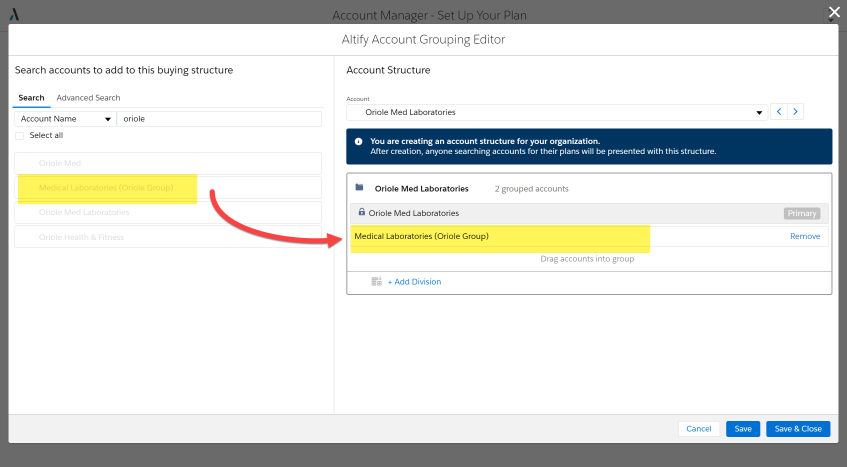Screen dimensions: 847x467
Task: Open the Account Name filter dropdown
Action: (x=65, y=119)
